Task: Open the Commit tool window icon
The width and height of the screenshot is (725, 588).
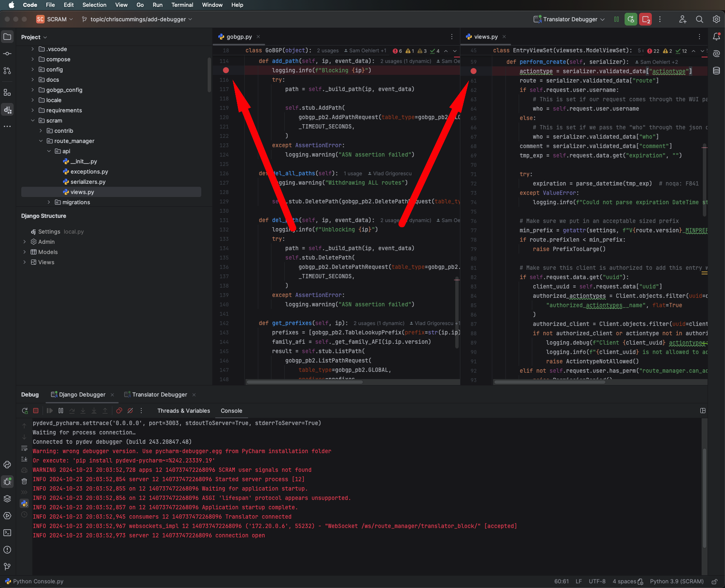Action: point(7,54)
